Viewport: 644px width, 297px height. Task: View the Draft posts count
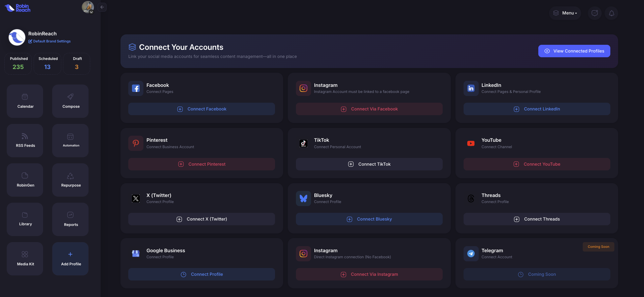coord(77,64)
